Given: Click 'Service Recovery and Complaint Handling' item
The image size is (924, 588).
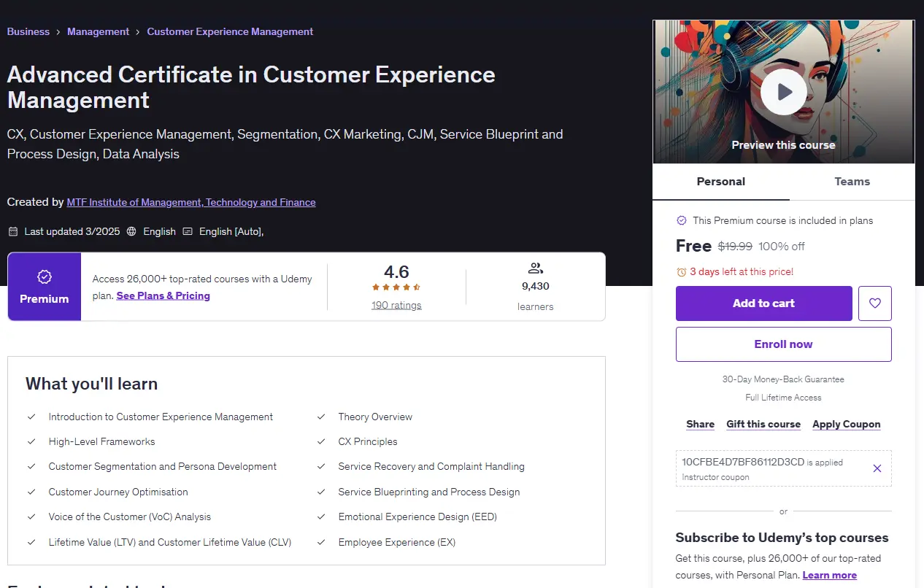Looking at the screenshot, I should click(431, 466).
